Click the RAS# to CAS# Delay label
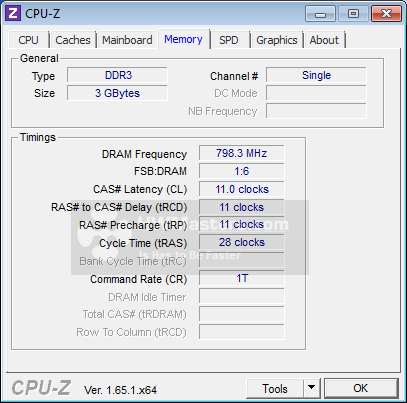 pyautogui.click(x=119, y=207)
